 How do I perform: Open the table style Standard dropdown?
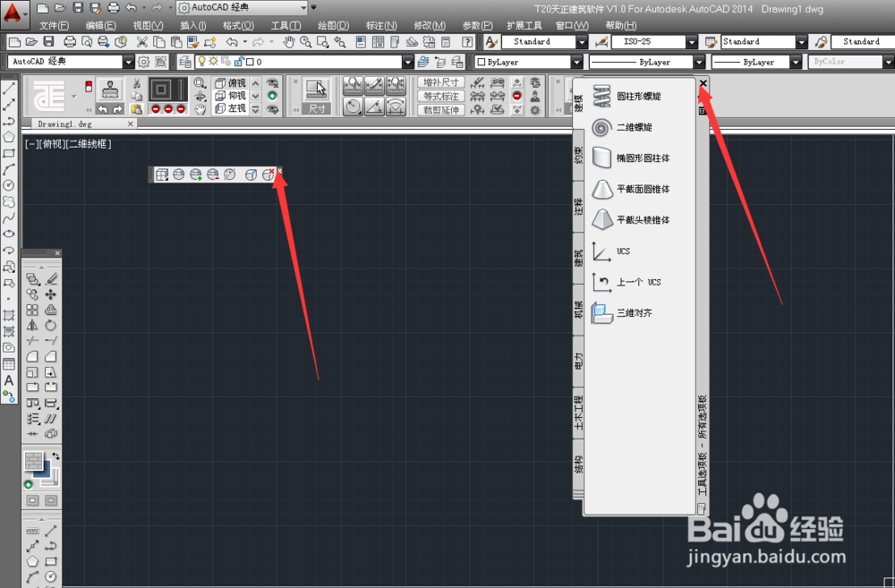[x=801, y=42]
